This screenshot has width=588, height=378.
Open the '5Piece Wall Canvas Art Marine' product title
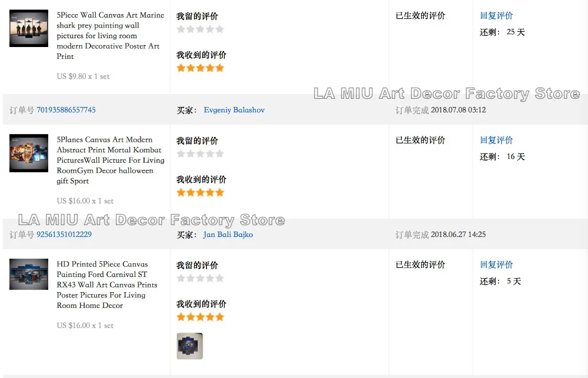[x=110, y=35]
